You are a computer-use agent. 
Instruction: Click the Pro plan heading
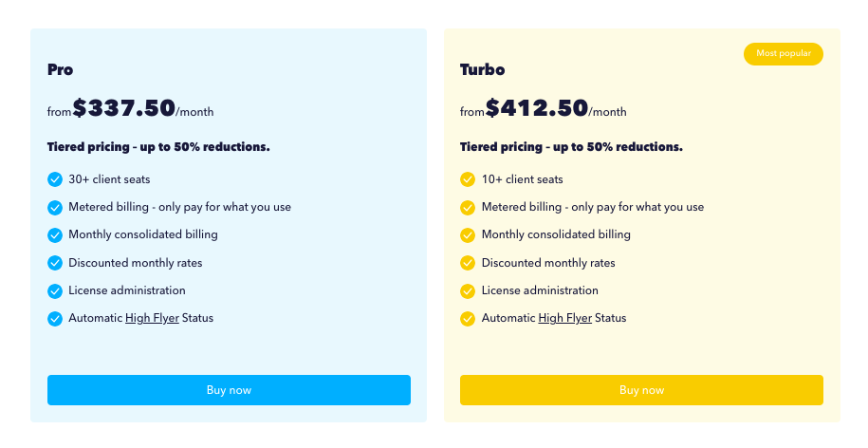point(61,69)
